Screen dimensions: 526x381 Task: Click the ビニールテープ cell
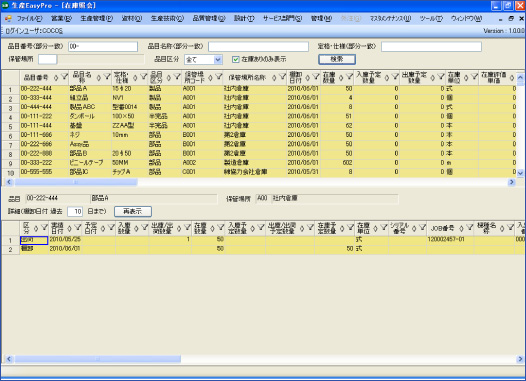[90, 163]
